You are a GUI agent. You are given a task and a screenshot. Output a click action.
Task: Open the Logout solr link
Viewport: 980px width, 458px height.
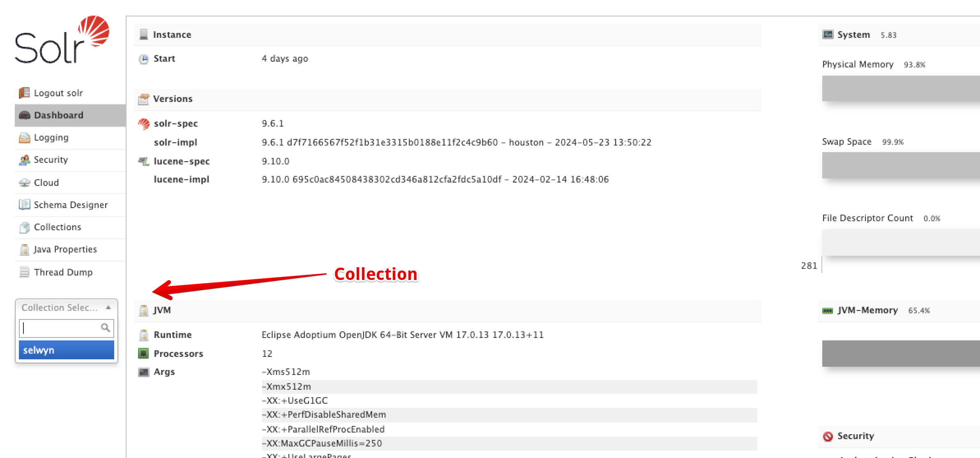click(58, 93)
